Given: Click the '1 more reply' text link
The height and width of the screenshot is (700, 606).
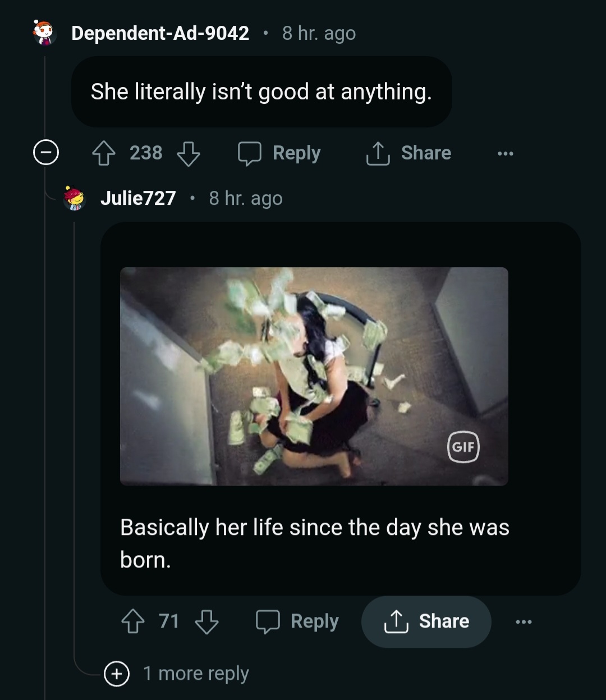Looking at the screenshot, I should pos(196,674).
